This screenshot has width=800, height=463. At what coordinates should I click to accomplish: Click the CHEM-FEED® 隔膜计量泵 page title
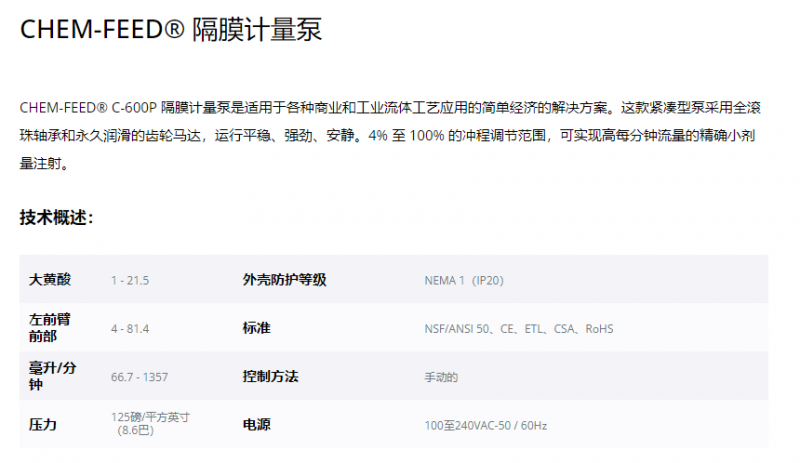click(x=171, y=30)
